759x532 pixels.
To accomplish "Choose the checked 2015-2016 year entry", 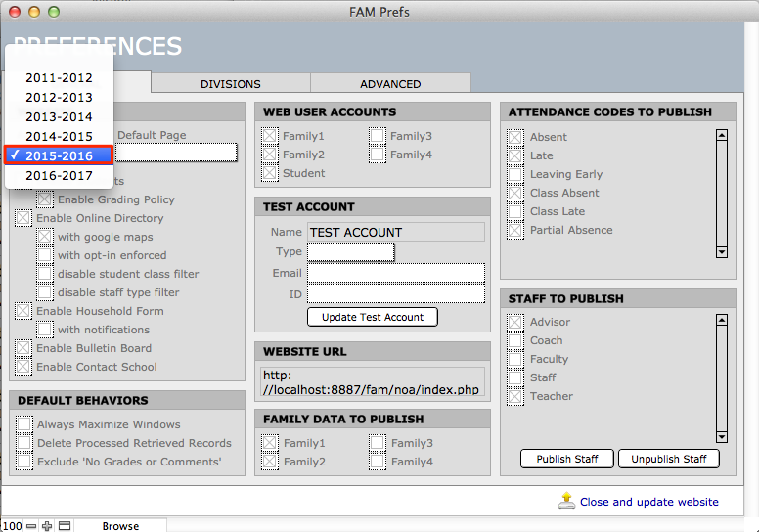I will point(59,155).
